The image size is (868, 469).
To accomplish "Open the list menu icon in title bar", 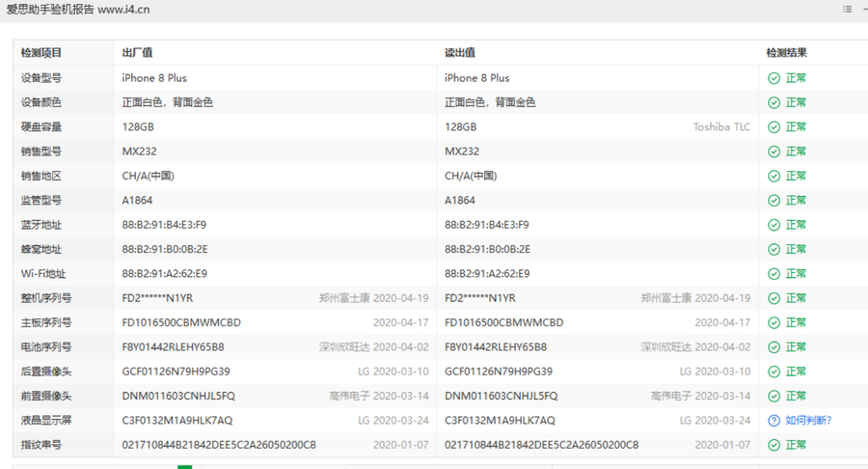I will point(847,9).
